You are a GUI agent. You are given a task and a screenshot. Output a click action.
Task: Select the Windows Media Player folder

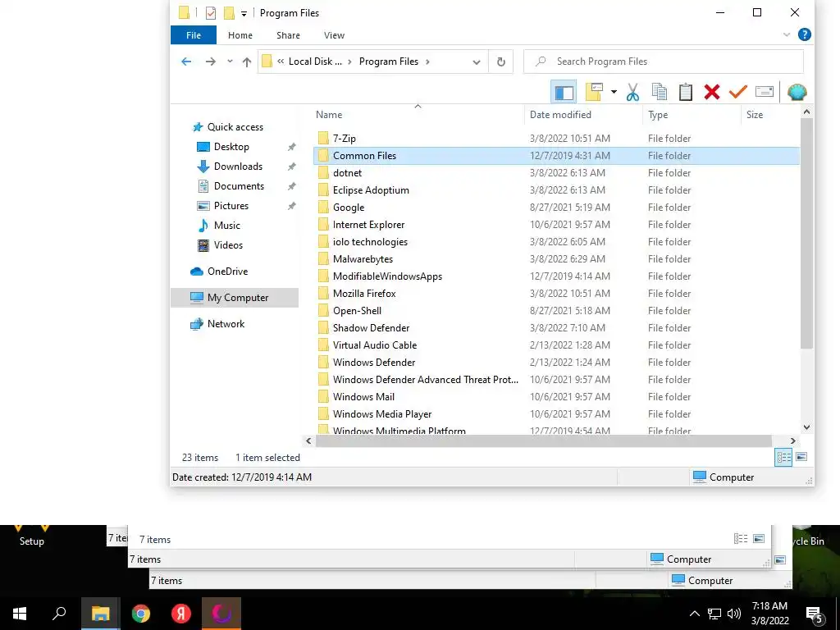[x=556, y=414]
